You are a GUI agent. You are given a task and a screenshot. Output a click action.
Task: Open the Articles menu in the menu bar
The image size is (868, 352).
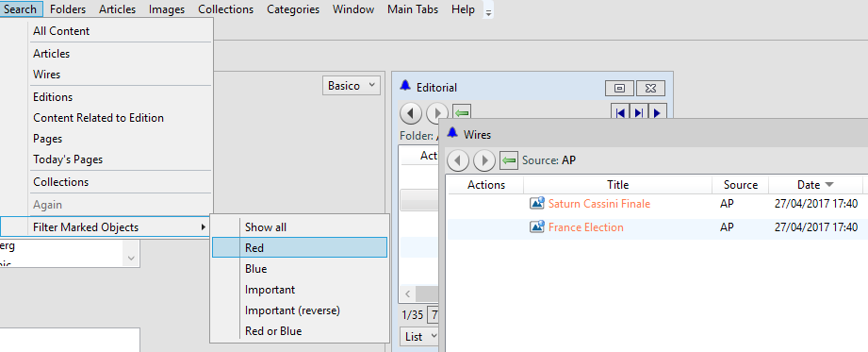pos(118,9)
